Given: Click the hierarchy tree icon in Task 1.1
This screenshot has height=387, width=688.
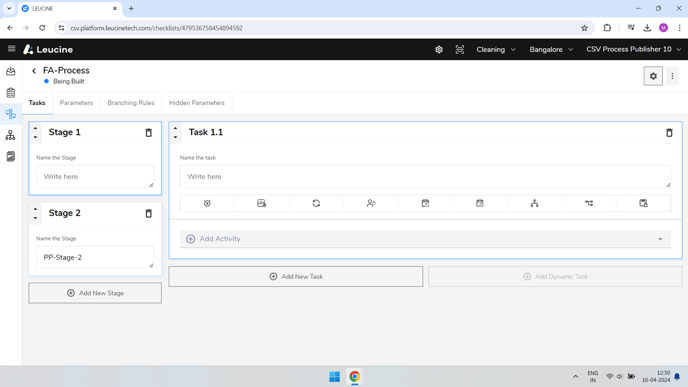Looking at the screenshot, I should [534, 203].
